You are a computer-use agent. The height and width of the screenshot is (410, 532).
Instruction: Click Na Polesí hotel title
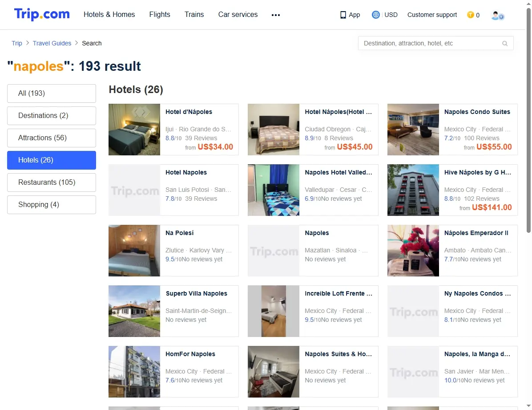click(179, 233)
